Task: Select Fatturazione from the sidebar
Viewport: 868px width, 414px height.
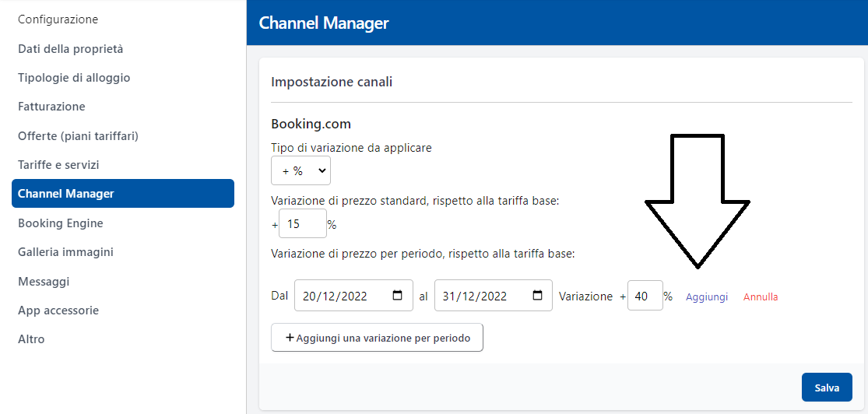Action: point(51,107)
